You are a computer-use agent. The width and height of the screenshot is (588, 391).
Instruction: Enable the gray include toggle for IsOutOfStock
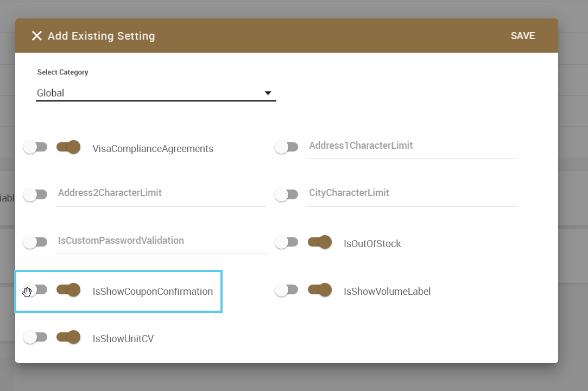coord(286,242)
